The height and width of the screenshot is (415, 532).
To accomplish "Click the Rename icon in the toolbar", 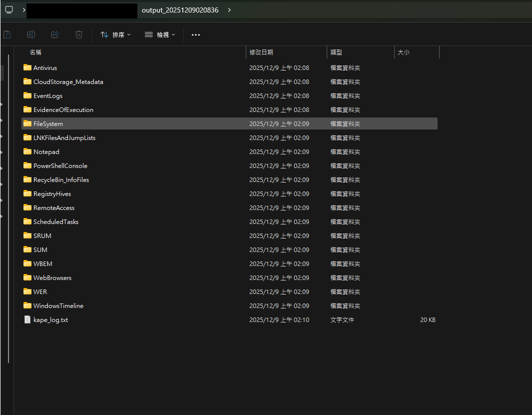I will tap(31, 34).
